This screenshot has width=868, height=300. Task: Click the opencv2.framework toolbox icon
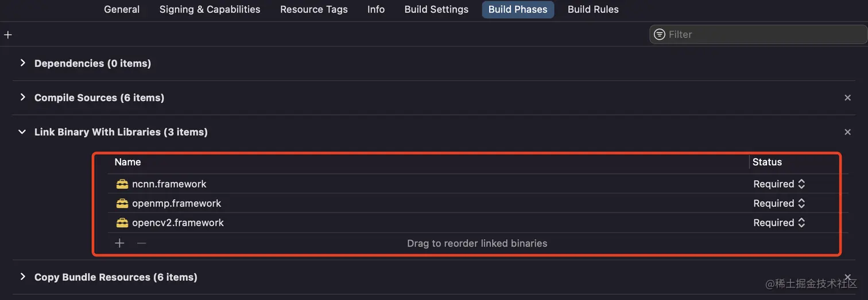[122, 223]
